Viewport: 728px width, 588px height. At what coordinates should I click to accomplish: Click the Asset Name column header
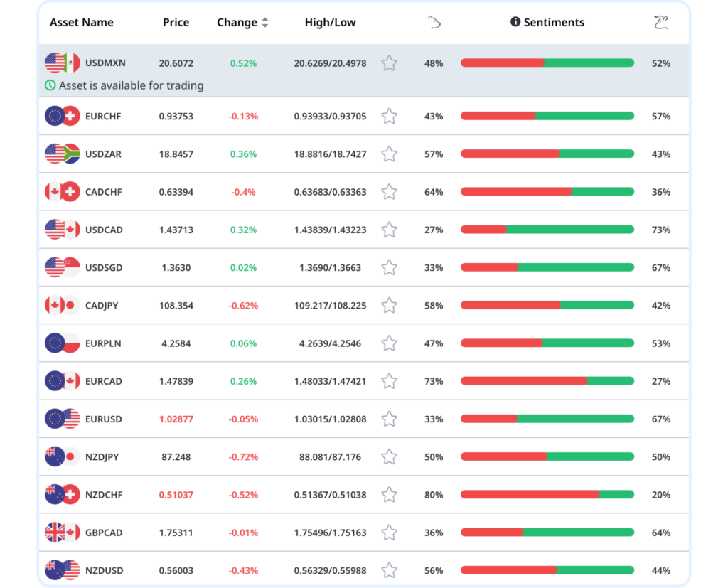(x=82, y=22)
